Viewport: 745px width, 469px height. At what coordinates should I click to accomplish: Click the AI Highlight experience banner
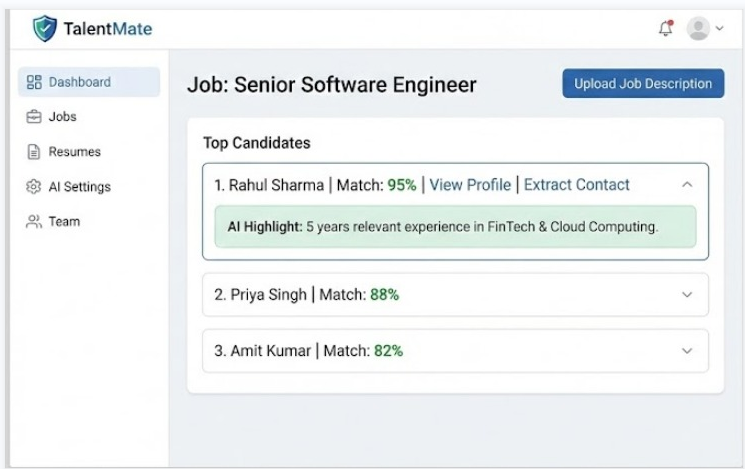(x=455, y=227)
